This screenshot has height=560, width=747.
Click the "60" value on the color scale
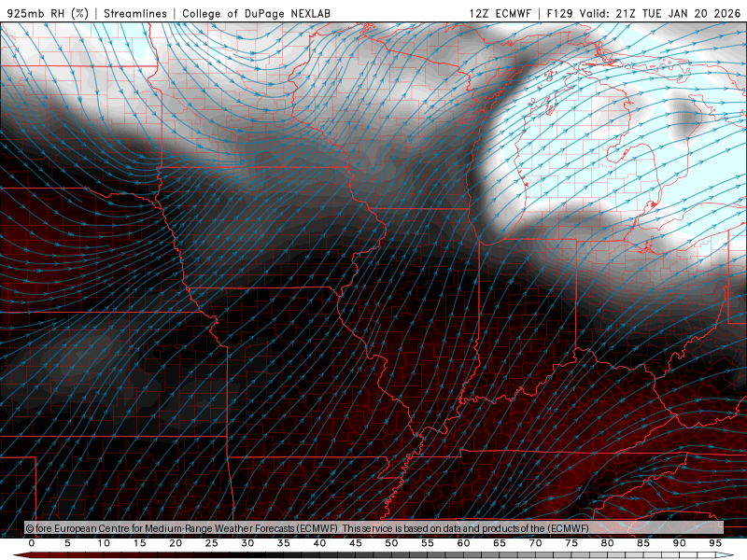point(463,543)
